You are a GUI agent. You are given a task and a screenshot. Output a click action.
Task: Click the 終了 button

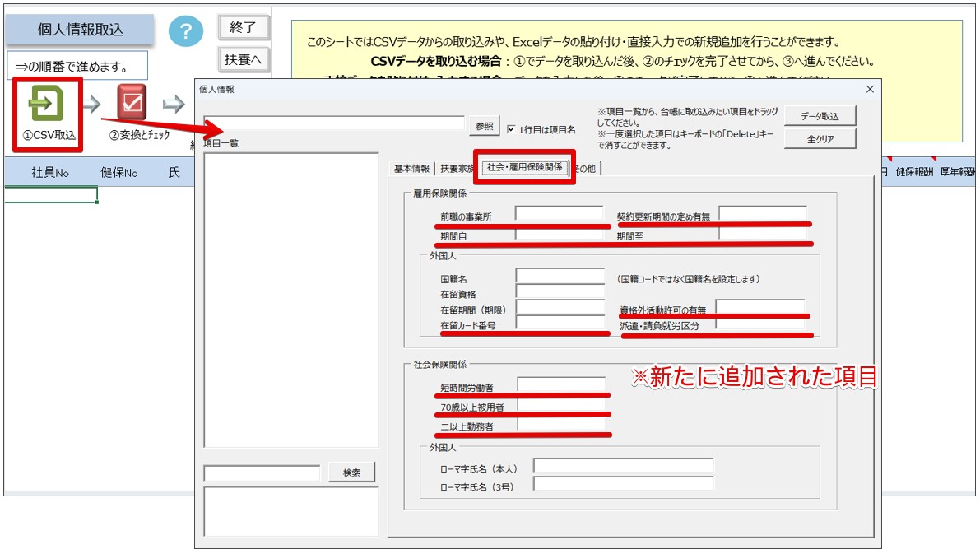pos(243,27)
